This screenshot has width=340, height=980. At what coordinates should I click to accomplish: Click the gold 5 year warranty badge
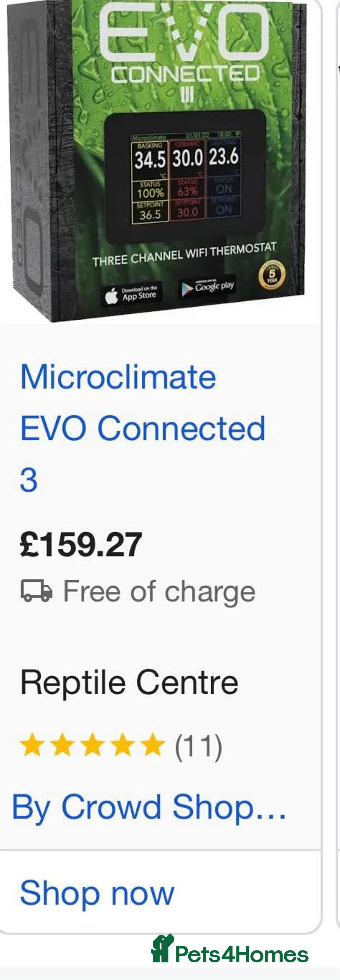(x=272, y=275)
